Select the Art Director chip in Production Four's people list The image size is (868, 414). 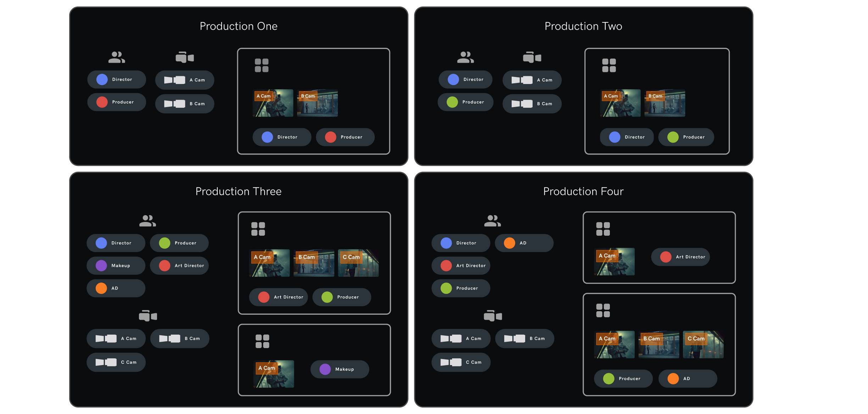tap(461, 265)
